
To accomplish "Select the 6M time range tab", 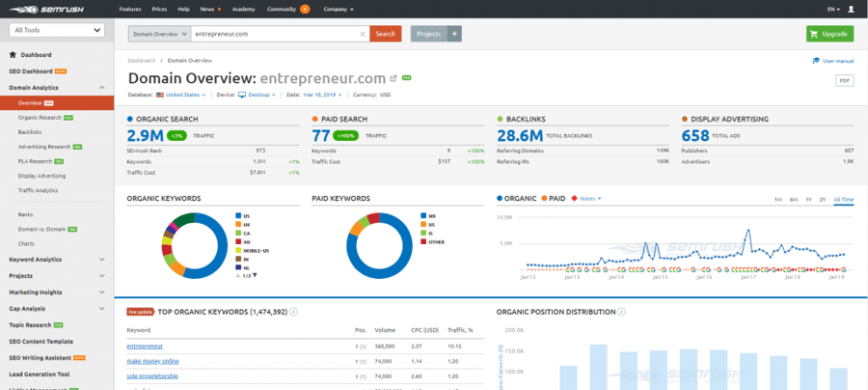I will (794, 200).
